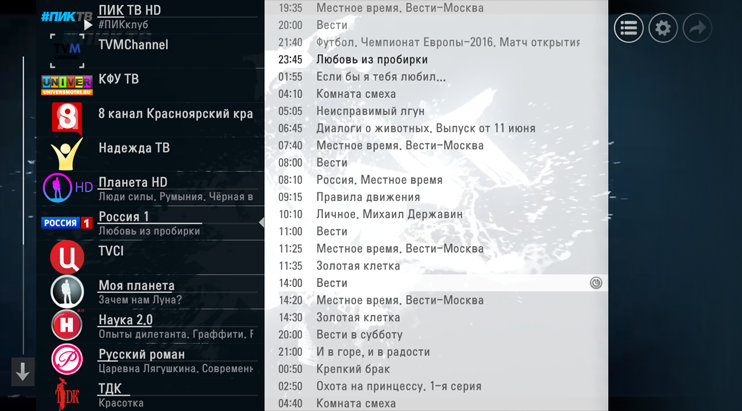Viewport: 742px width, 411px height.
Task: Choose the Наука 2.0 channel logo
Action: point(66,325)
